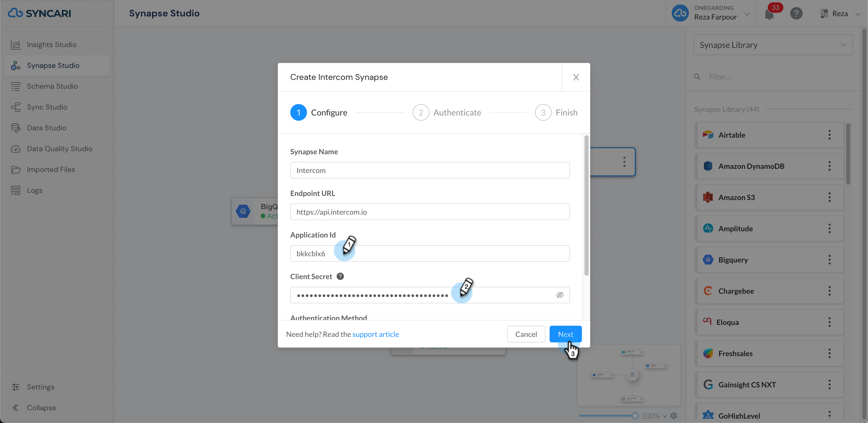Viewport: 868px width, 423px height.
Task: Click the Syncari logo in top left
Action: 39,13
